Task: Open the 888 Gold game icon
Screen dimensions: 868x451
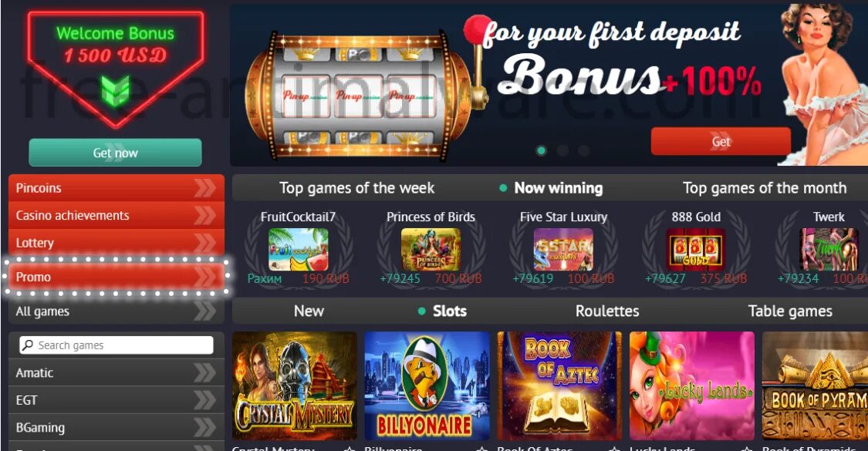Action: [x=696, y=250]
